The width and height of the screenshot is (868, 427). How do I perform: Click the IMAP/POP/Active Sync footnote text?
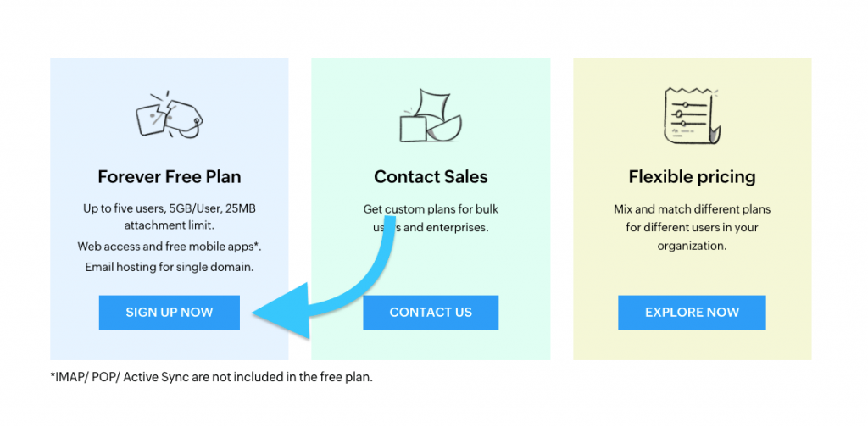point(211,377)
